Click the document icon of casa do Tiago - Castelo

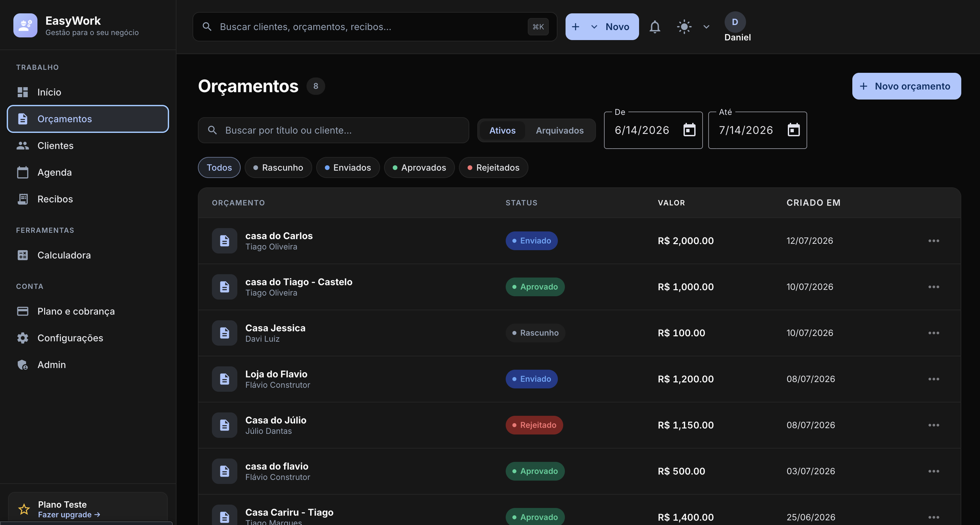click(x=225, y=287)
